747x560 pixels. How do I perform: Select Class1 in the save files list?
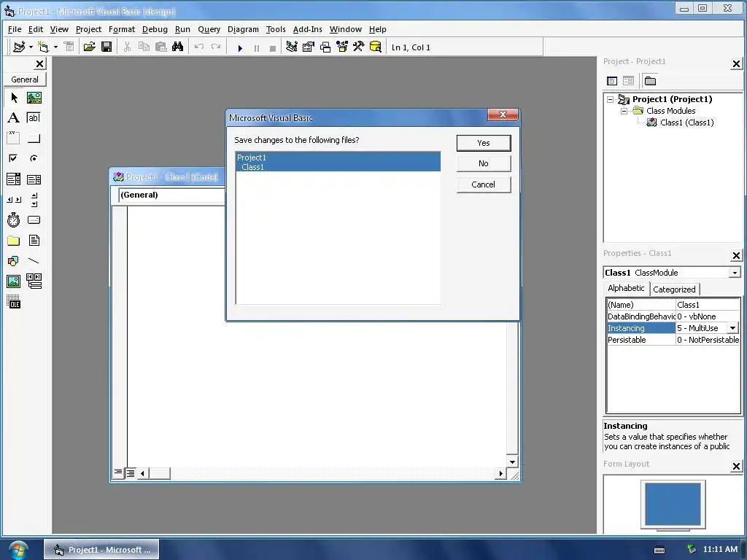pos(338,167)
